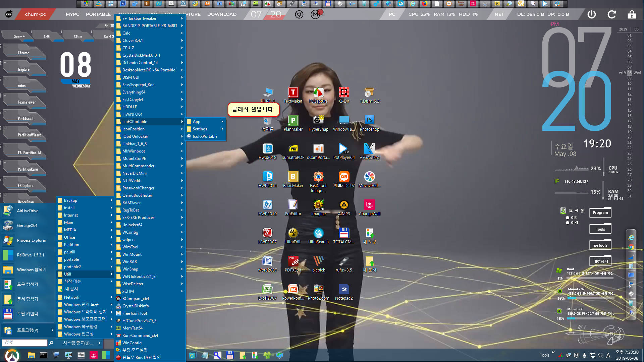Open the PlanMaker desktop icon
Viewport: 644px width, 362px height.
[x=293, y=123]
